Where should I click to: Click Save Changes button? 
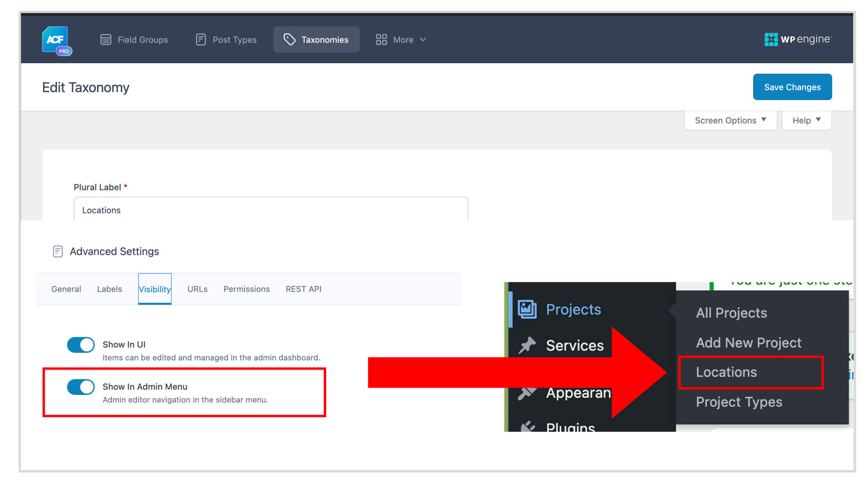coord(792,87)
